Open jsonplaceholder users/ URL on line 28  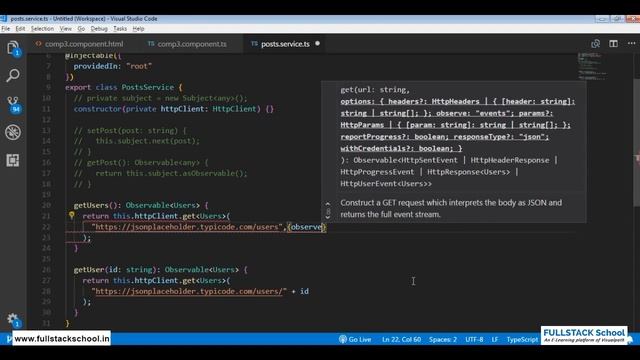point(188,291)
